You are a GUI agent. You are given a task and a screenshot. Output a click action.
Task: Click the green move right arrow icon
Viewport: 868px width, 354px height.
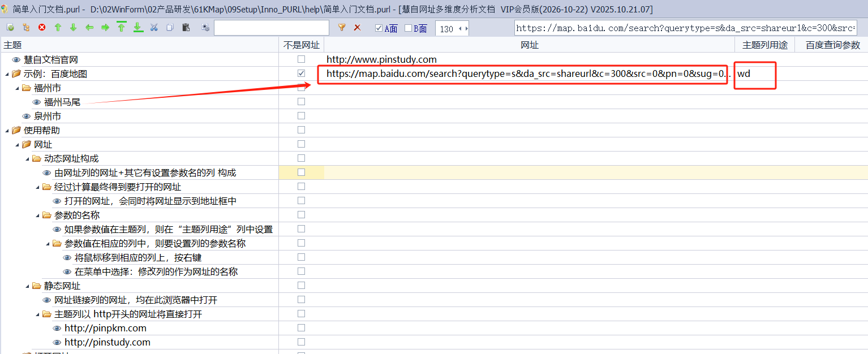[x=105, y=28]
